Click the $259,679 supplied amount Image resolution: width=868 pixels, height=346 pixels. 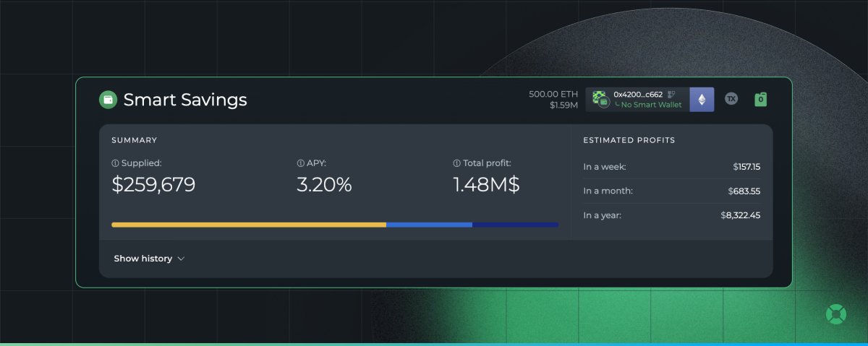coord(153,185)
